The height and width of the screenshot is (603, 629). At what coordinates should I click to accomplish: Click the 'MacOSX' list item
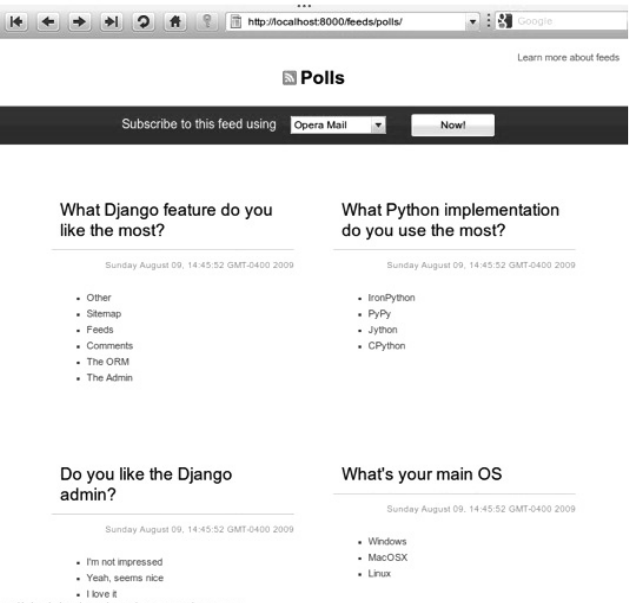pyautogui.click(x=388, y=558)
